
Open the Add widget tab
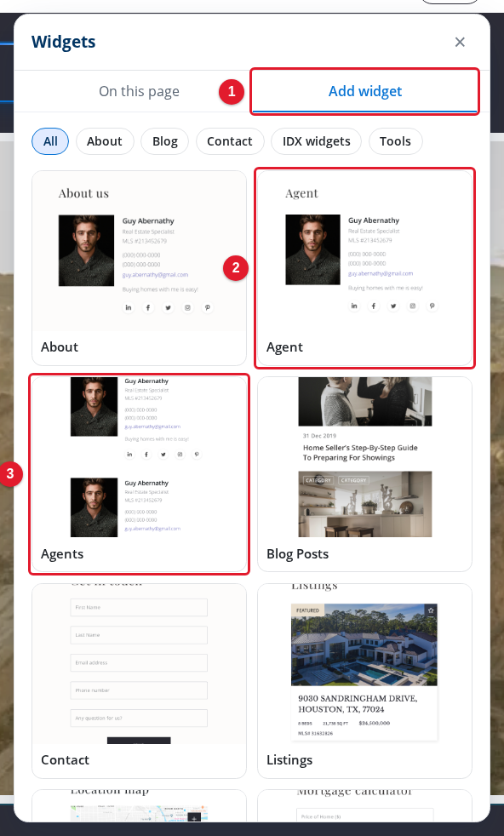pyautogui.click(x=364, y=91)
